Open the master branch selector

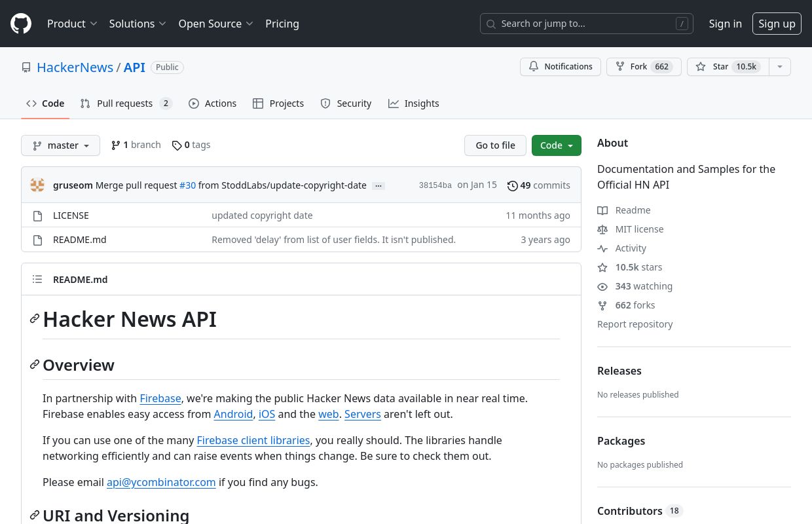(60, 145)
